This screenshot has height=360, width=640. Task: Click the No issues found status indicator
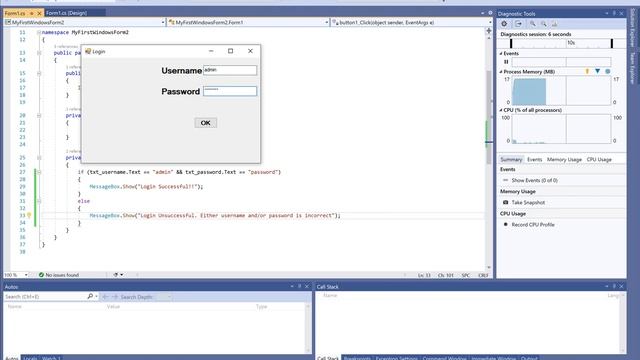point(58,275)
